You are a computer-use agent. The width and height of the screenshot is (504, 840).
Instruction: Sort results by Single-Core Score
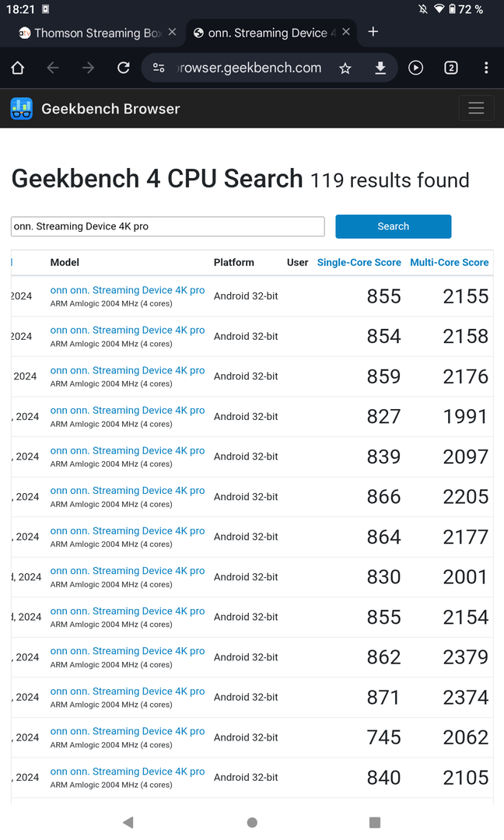click(359, 263)
